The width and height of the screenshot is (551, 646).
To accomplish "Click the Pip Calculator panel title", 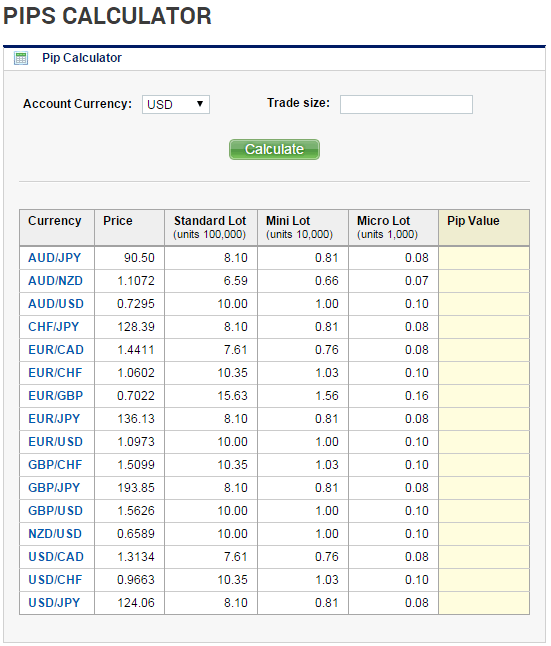I will click(x=82, y=58).
